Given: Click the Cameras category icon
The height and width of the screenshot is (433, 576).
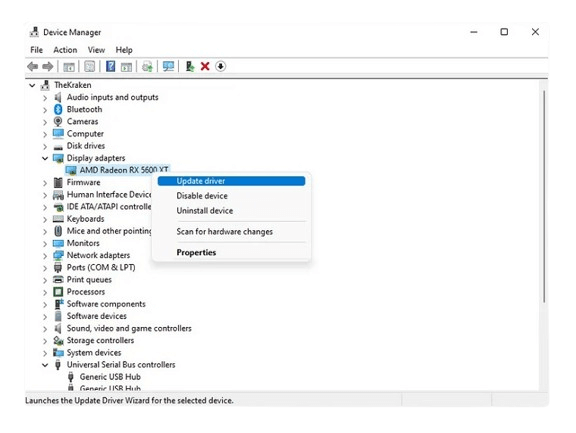Looking at the screenshot, I should point(58,122).
